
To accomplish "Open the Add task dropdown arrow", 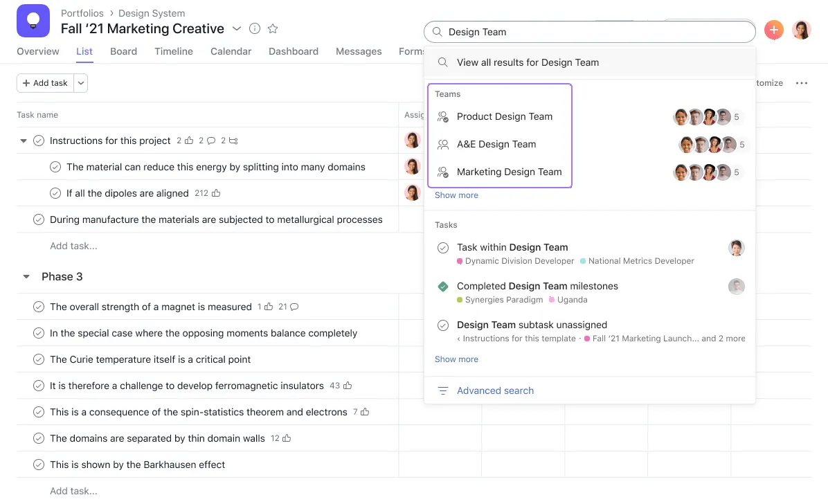I will tap(81, 83).
